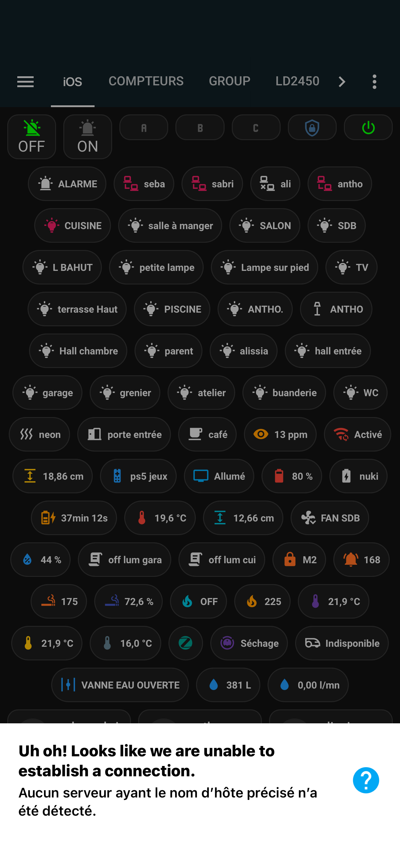Tap the 13 ppm eye sensor chip
The image size is (400, 868).
(280, 434)
